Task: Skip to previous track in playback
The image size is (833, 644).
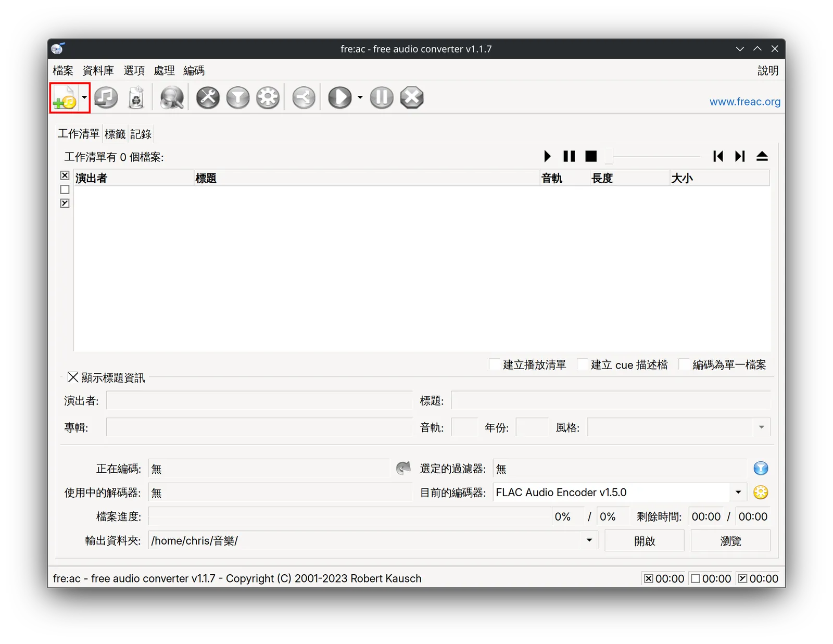Action: (x=718, y=156)
